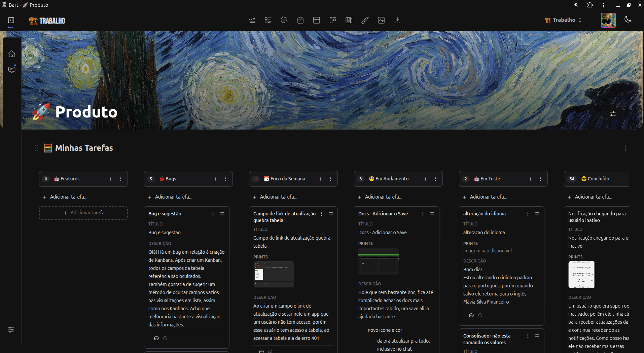Screen dimensions: 644x353
Task: Open the chat icon in the left sidebar
Action: click(x=12, y=69)
